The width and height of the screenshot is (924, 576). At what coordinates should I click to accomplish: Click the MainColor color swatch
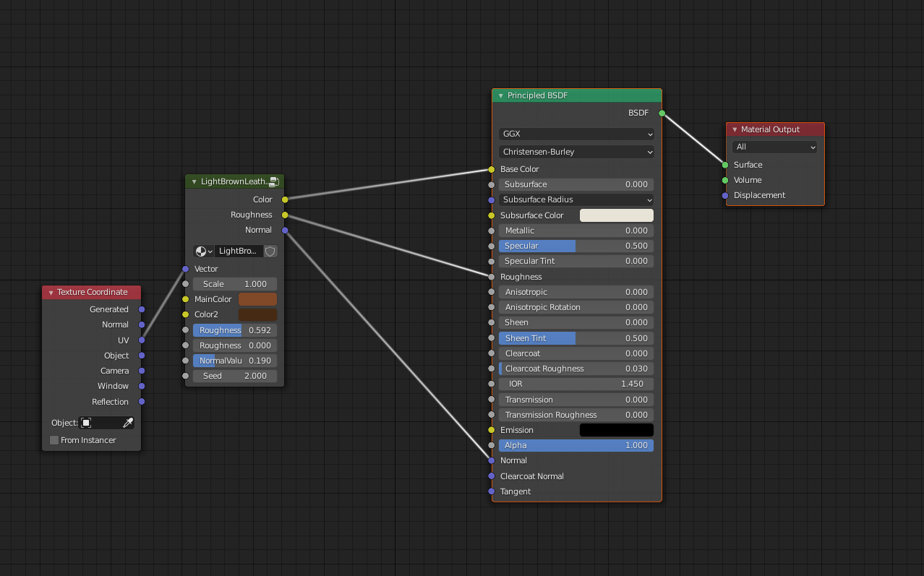pyautogui.click(x=257, y=298)
